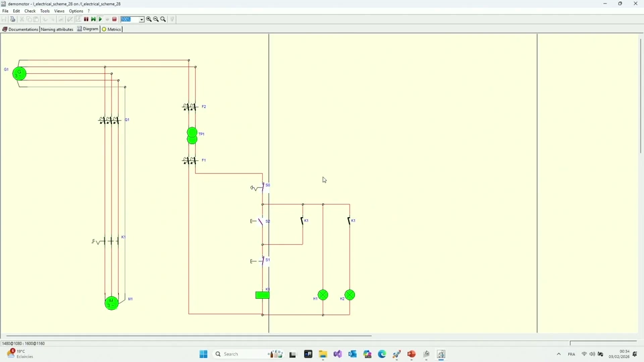The image size is (644, 362).
Task: Click the print icon in toolbar
Action: pyautogui.click(x=13, y=19)
